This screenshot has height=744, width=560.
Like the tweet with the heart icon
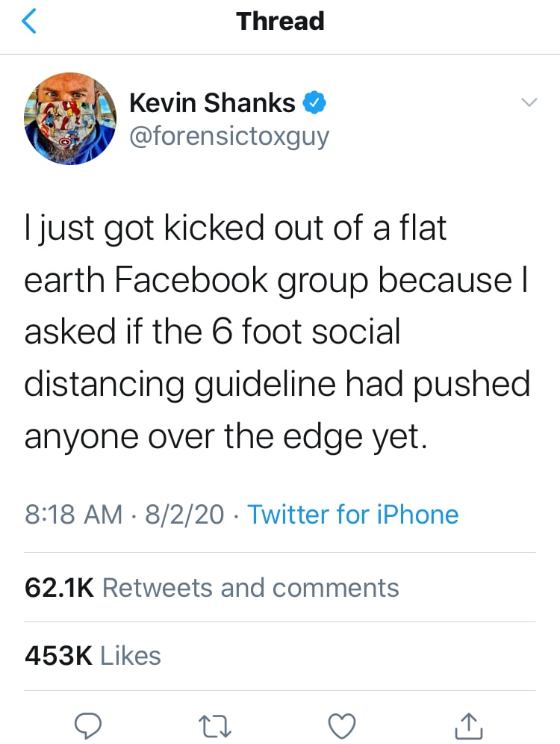tap(342, 724)
